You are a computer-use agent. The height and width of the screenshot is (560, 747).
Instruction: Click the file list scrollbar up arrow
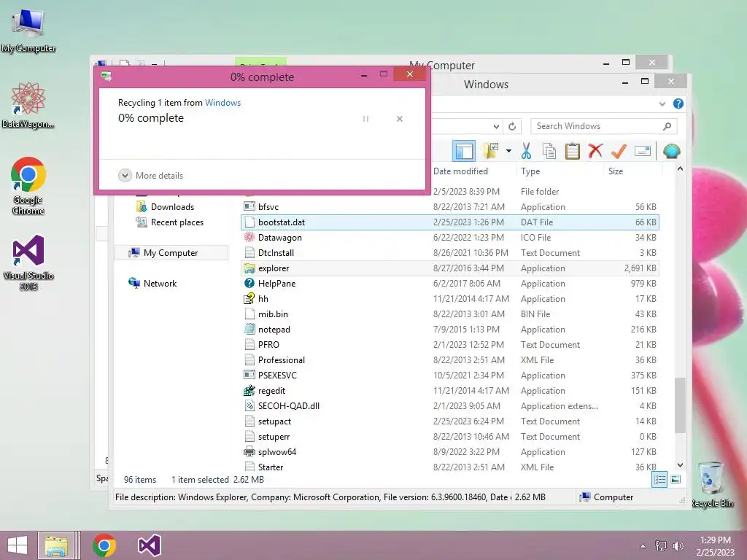681,169
